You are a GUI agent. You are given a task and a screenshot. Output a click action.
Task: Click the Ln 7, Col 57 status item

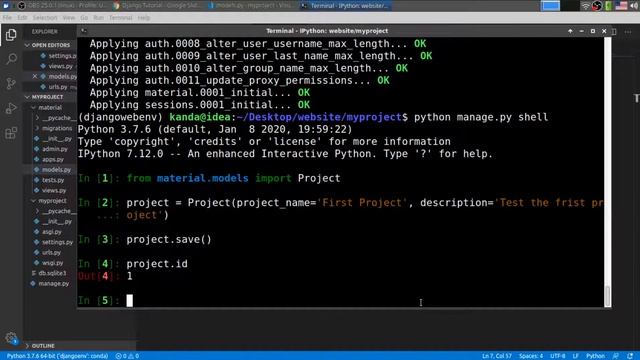[497, 356]
